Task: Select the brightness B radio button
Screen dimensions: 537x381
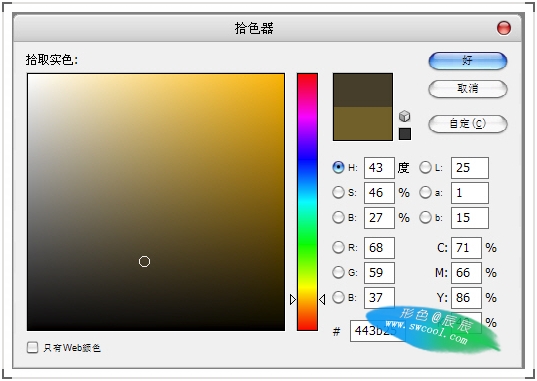Action: coord(338,217)
